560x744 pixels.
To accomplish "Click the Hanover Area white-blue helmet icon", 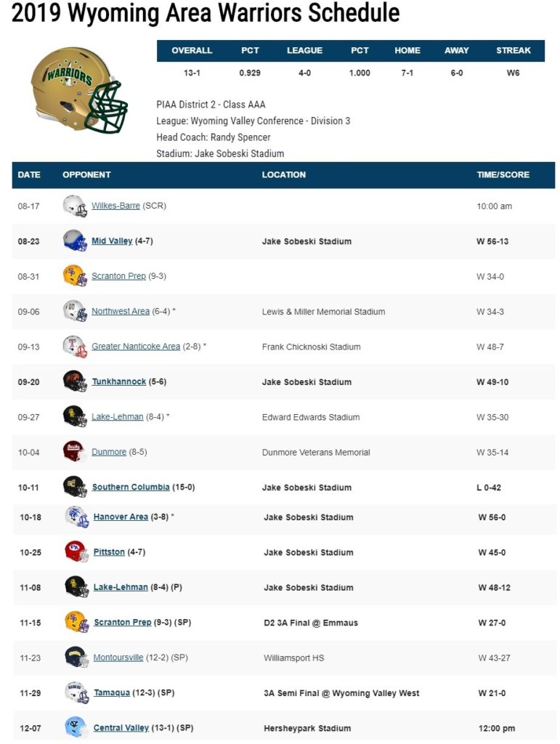I will (77, 517).
